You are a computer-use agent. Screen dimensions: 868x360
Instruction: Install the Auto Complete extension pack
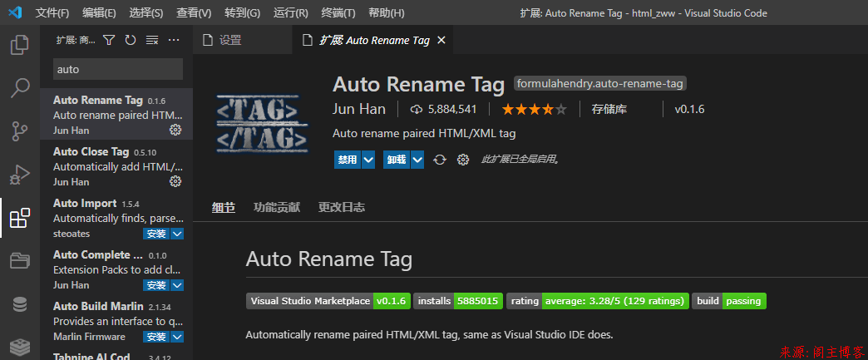click(x=156, y=285)
